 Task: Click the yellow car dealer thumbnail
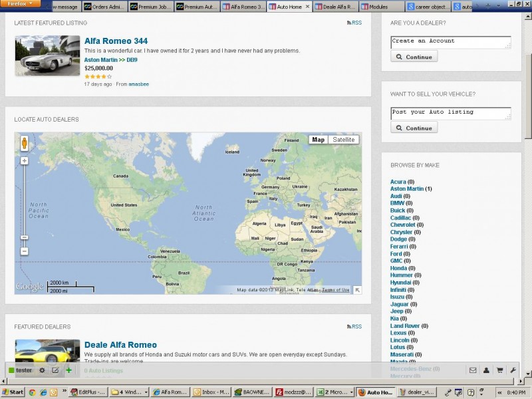click(47, 351)
